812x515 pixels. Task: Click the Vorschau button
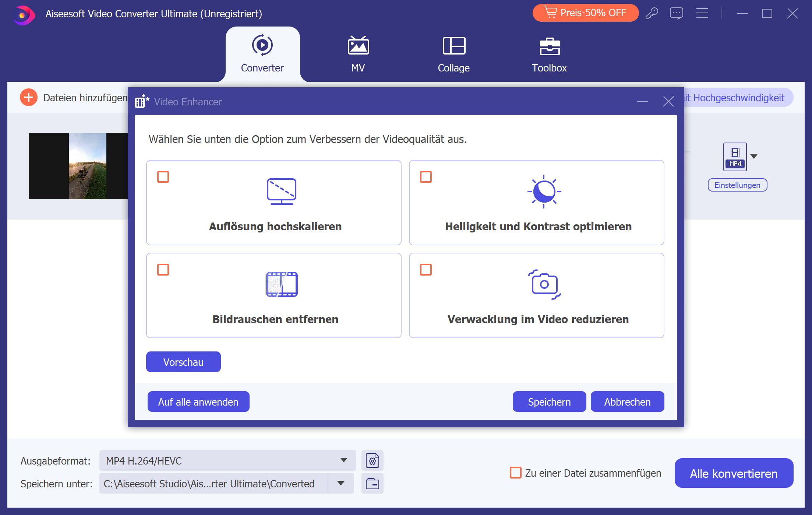pyautogui.click(x=183, y=362)
